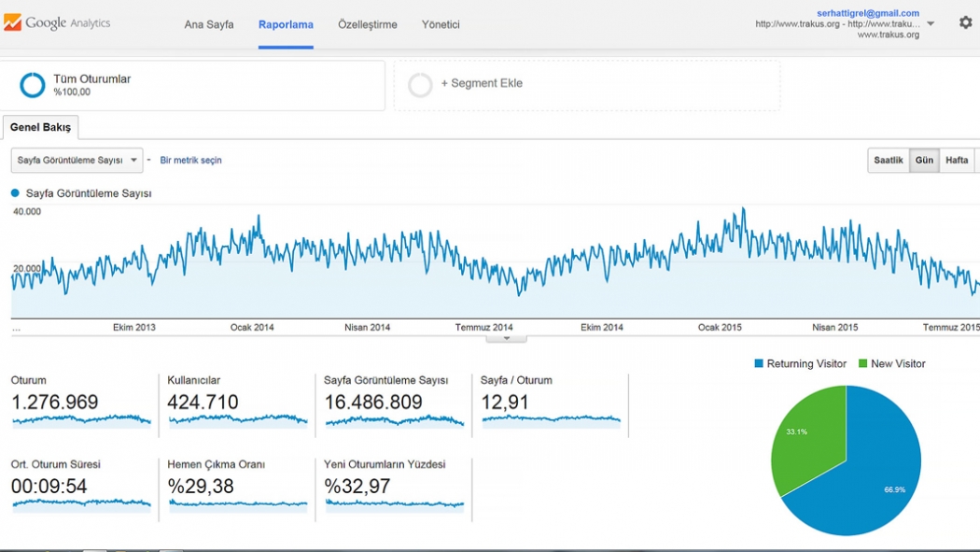Click the Google Analytics logo icon
The height and width of the screenshot is (552, 980).
coord(12,22)
